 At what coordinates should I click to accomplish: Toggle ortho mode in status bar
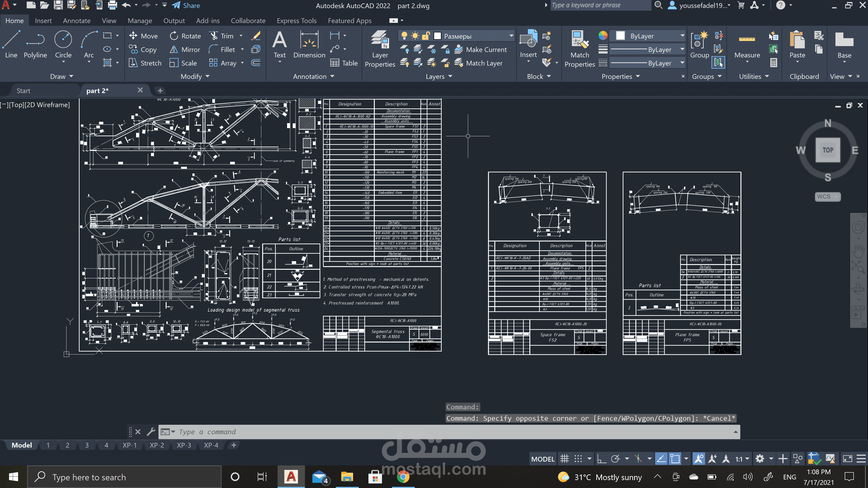click(601, 459)
